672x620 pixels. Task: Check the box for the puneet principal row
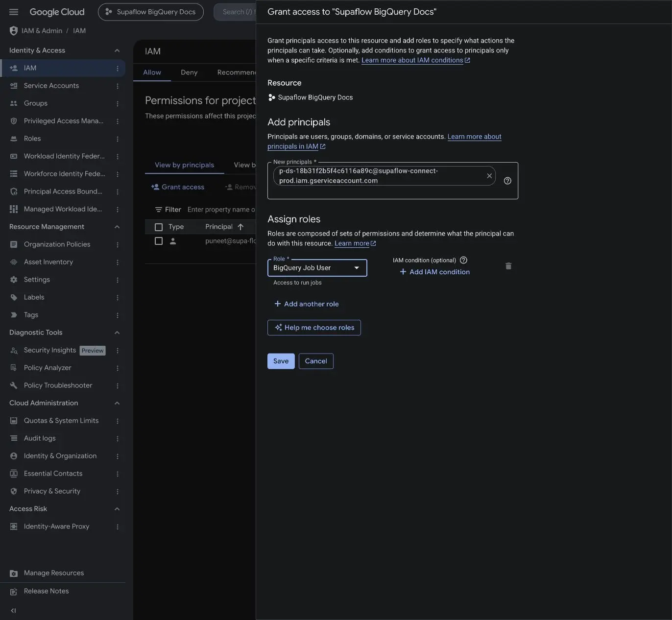point(159,241)
